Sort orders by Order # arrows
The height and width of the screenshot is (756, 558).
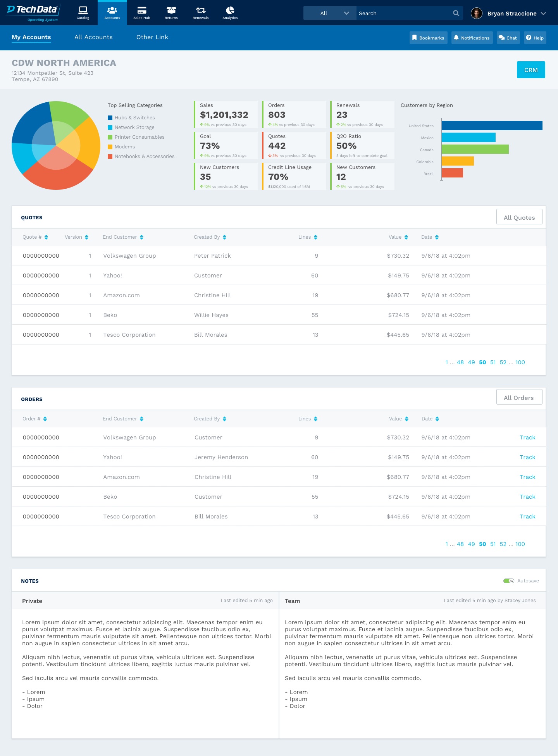(45, 419)
